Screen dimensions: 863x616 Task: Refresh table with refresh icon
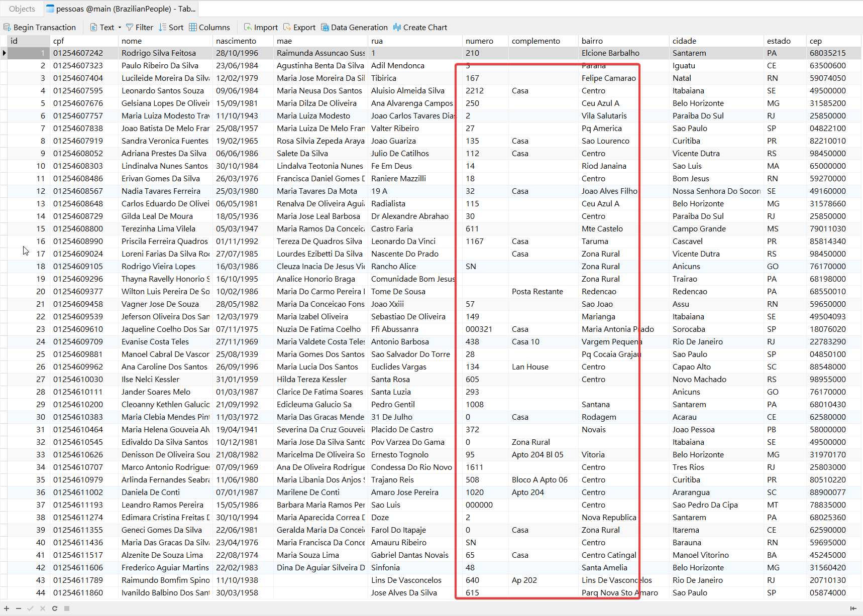click(x=54, y=608)
